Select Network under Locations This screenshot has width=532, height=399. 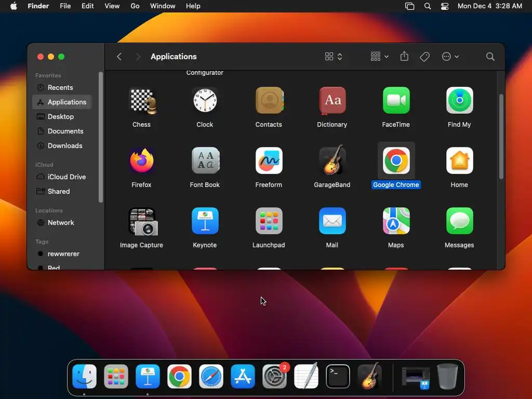[62, 223]
